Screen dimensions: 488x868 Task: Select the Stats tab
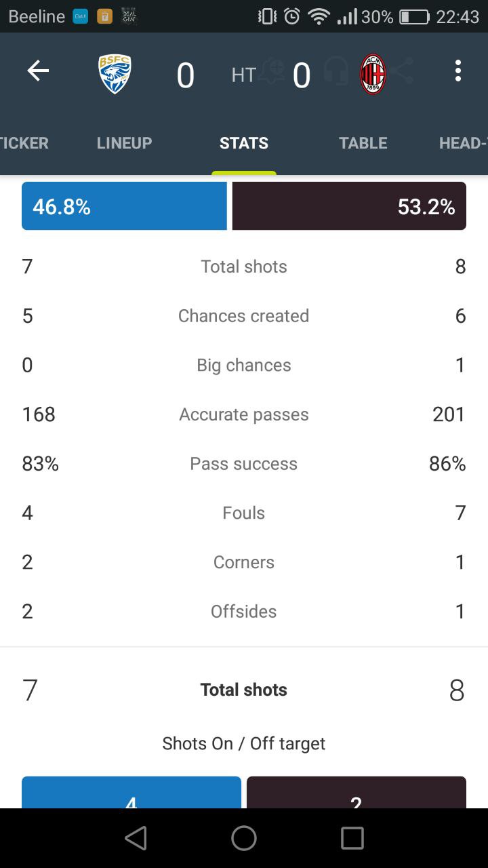244,143
